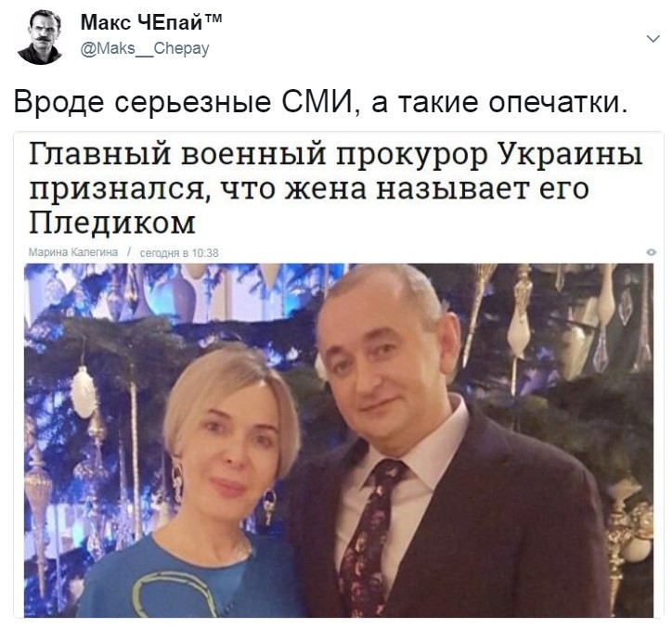This screenshot has width=672, height=629.
Task: Click the white ornament on the left tree branch
Action: [84, 392]
